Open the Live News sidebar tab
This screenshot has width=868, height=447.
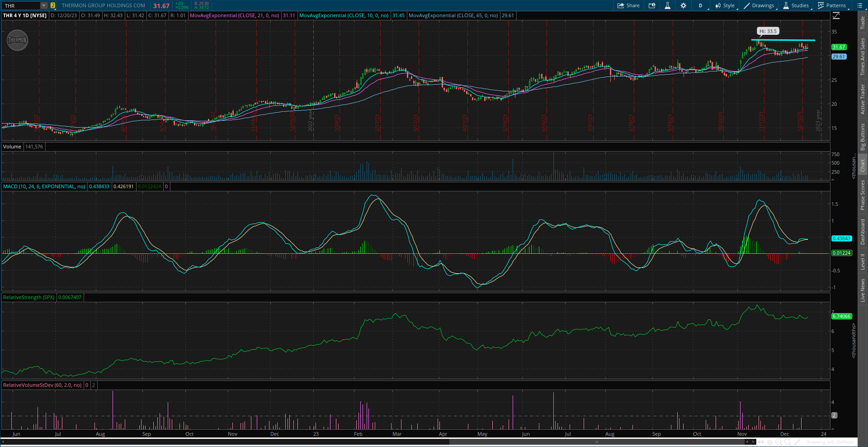point(863,290)
